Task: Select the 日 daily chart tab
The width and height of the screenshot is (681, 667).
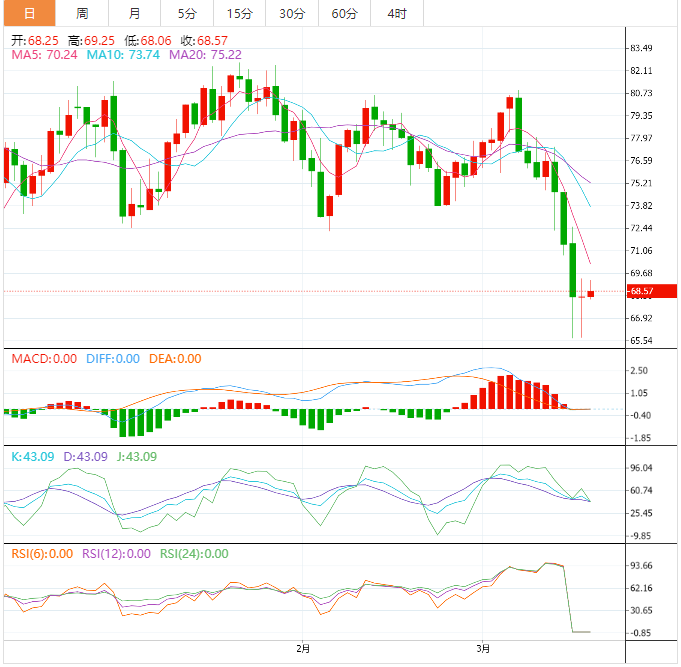Action: [x=28, y=13]
